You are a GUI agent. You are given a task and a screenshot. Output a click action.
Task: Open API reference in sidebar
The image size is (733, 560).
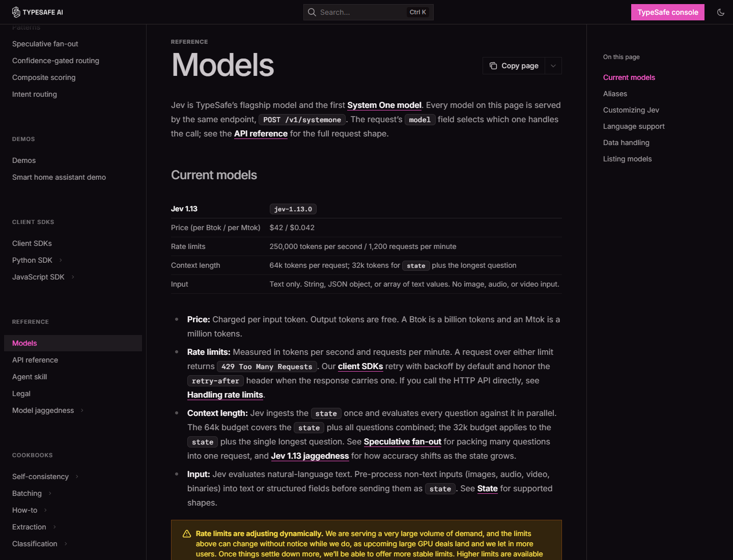(x=35, y=360)
